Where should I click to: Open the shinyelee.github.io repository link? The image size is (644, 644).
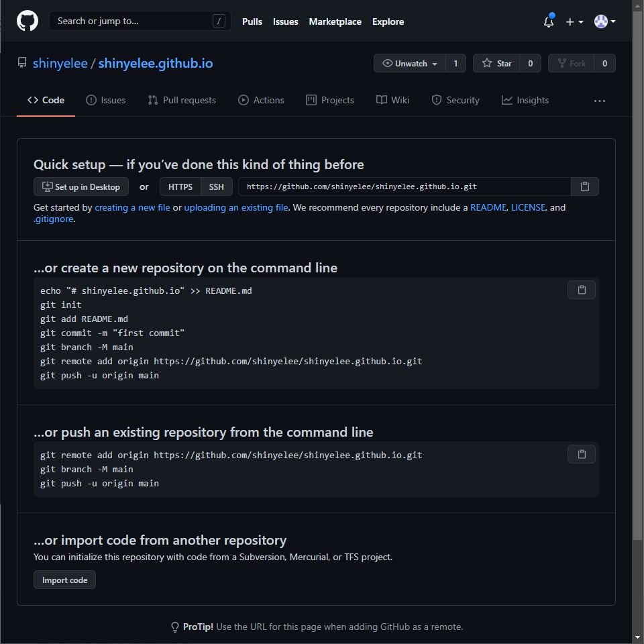click(156, 63)
